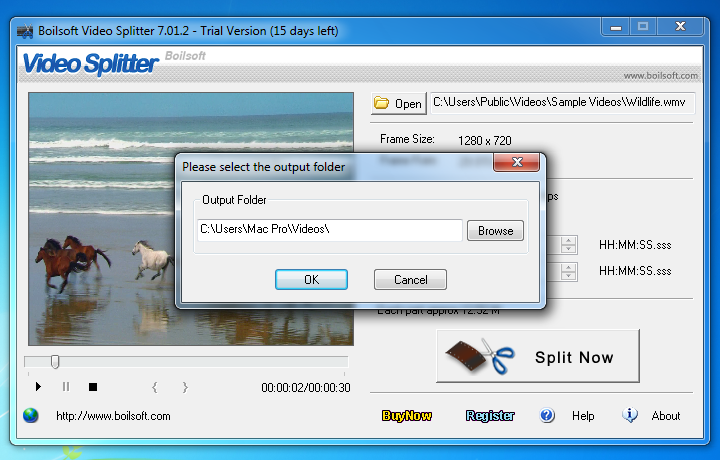Click the globe icon beside website URL

(31, 415)
